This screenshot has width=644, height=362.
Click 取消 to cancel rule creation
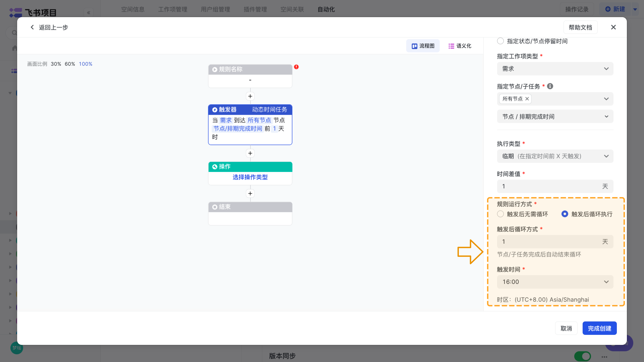(x=566, y=328)
